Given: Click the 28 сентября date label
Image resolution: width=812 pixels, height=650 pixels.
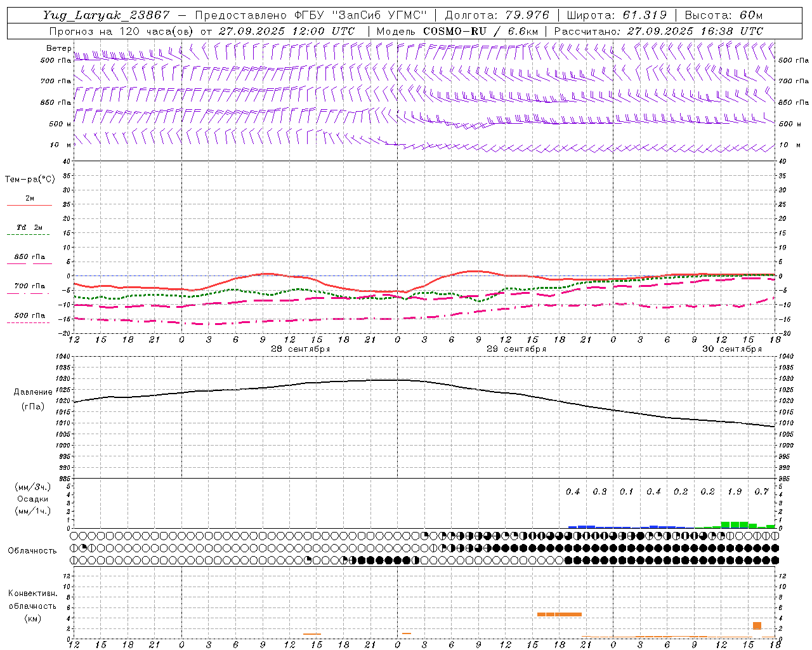Looking at the screenshot, I should [300, 349].
